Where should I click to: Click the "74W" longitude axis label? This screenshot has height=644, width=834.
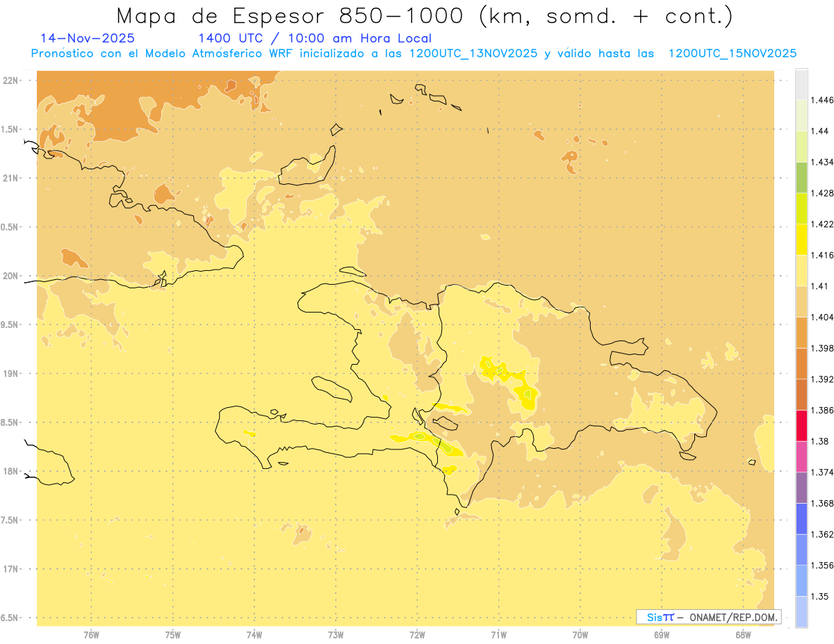pos(254,635)
